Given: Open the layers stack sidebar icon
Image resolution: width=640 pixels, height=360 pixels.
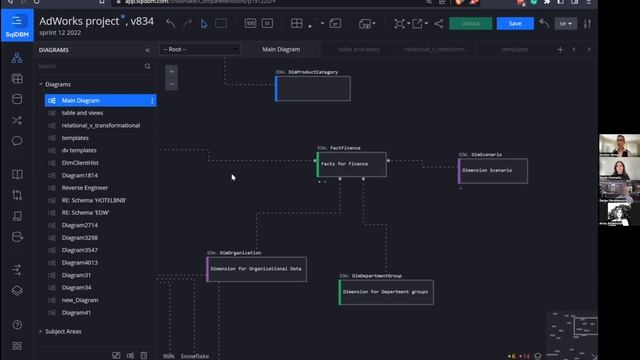Looking at the screenshot, I should [x=17, y=291].
